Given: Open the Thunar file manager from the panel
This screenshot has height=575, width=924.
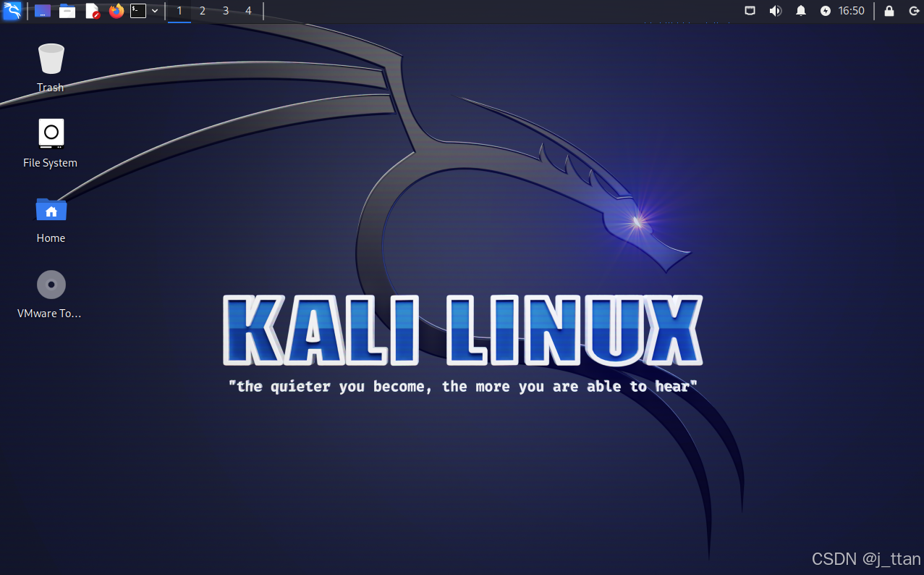Looking at the screenshot, I should pos(67,11).
